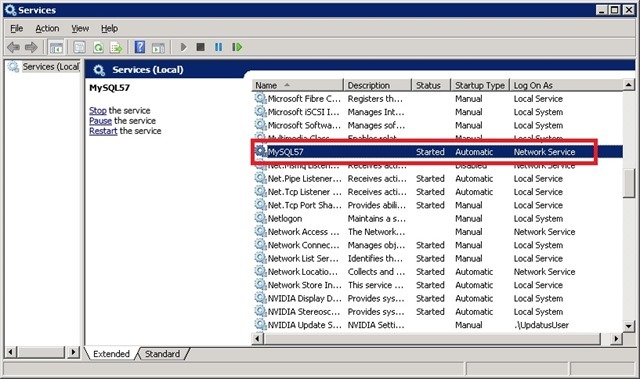Screen dimensions: 640x379
Task: Click MySQL57 Network Service log on cell
Action: pyautogui.click(x=544, y=152)
